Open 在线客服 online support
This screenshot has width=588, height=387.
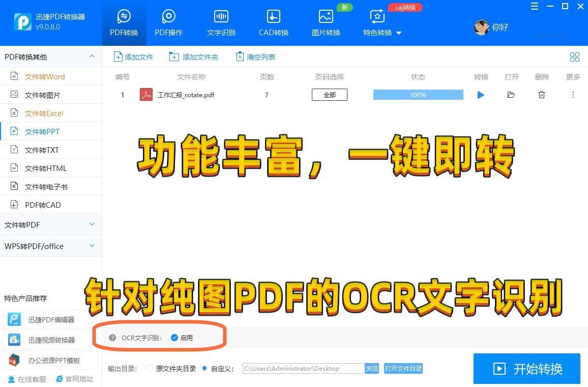tap(27, 379)
